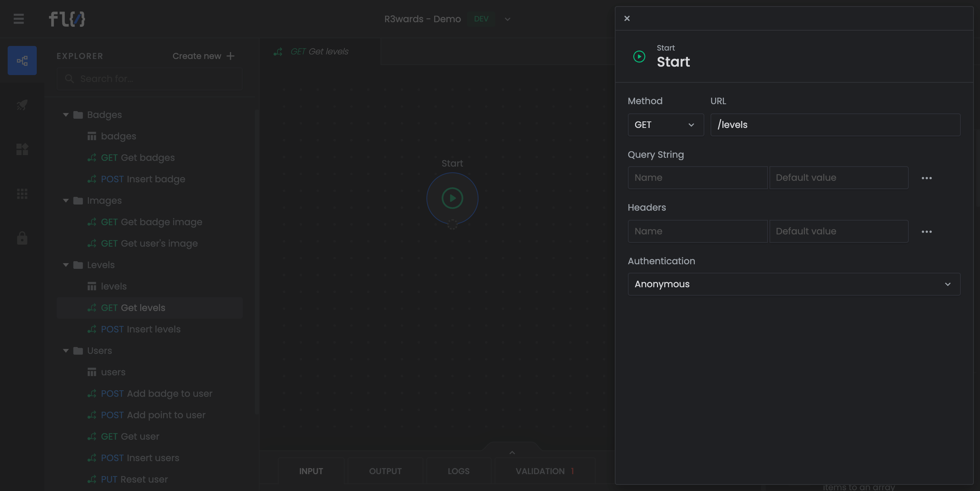
Task: Open POST Insert badge flow
Action: [x=143, y=179]
